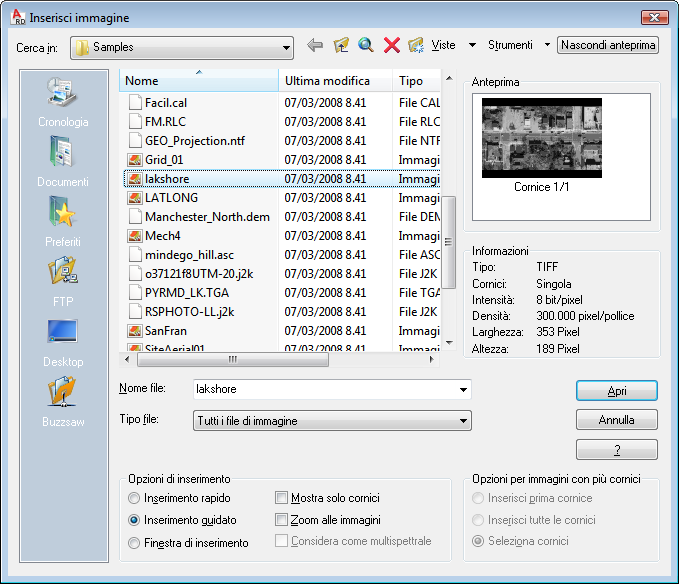Go to the Documenti folder shortcut
Viewport: 679px width, 584px height.
point(63,161)
